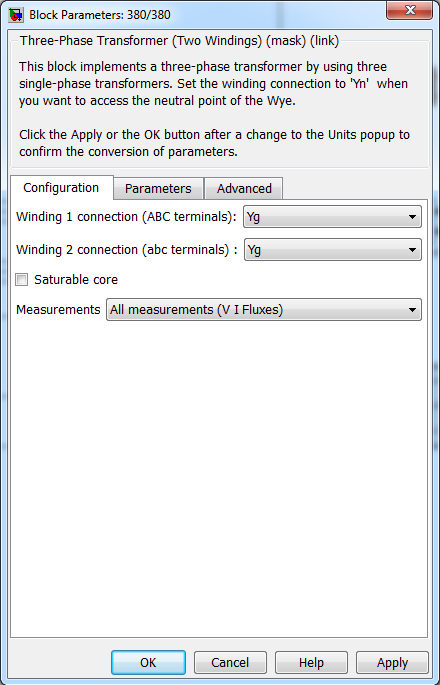Click the Apply button
This screenshot has width=440, height=685.
392,663
